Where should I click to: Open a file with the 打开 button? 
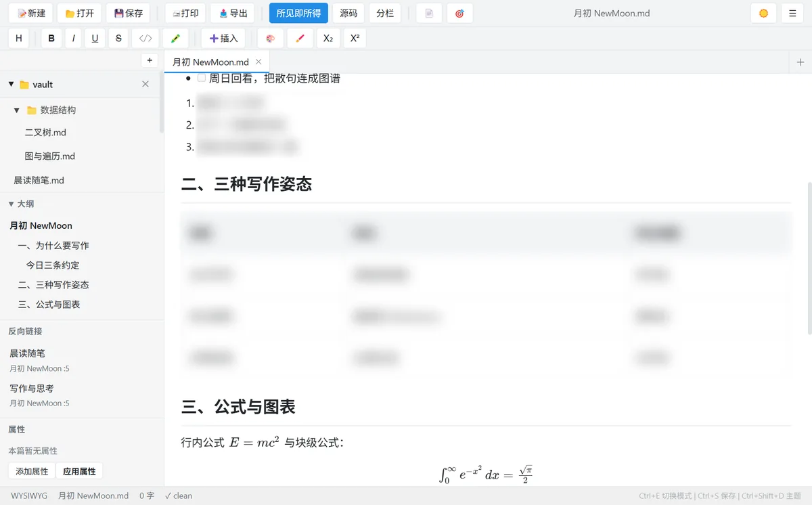point(79,13)
